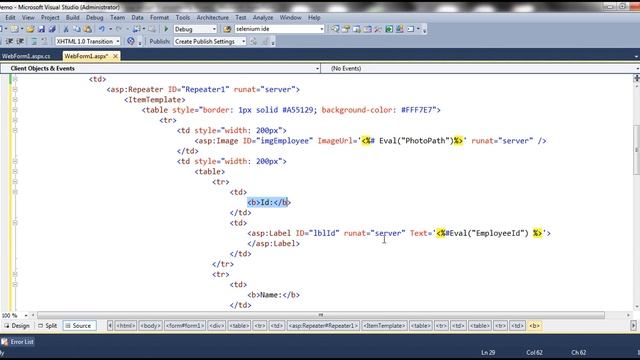Image resolution: width=640 pixels, height=360 pixels.
Task: Open the Error List panel tab
Action: pos(18,342)
